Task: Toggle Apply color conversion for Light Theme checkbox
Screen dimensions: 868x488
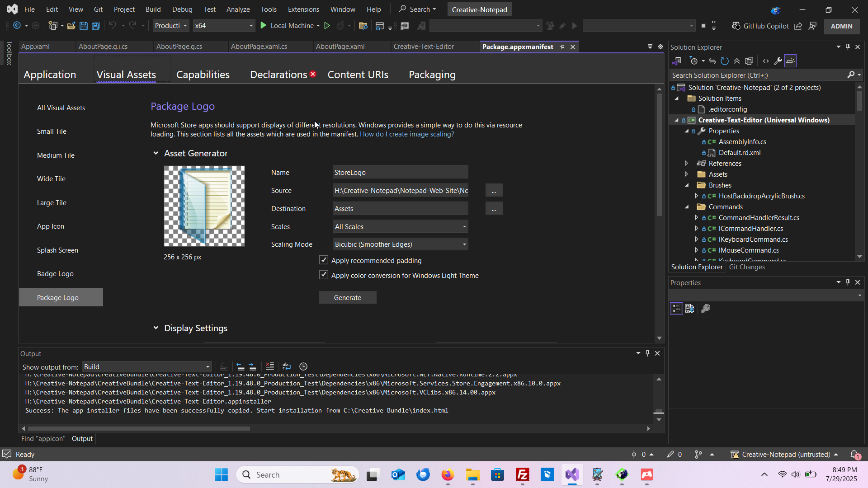Action: (324, 275)
